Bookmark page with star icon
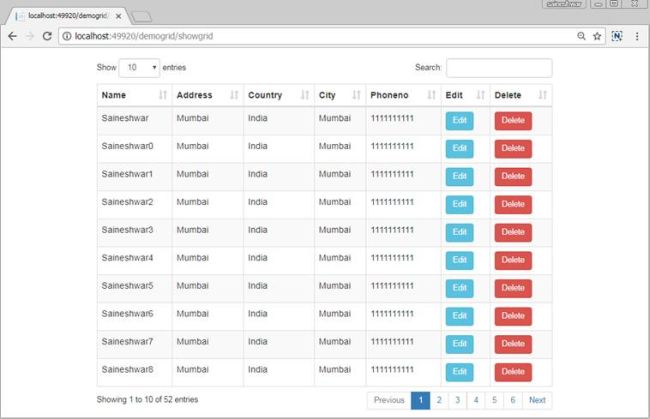The image size is (650, 419). pyautogui.click(x=597, y=36)
